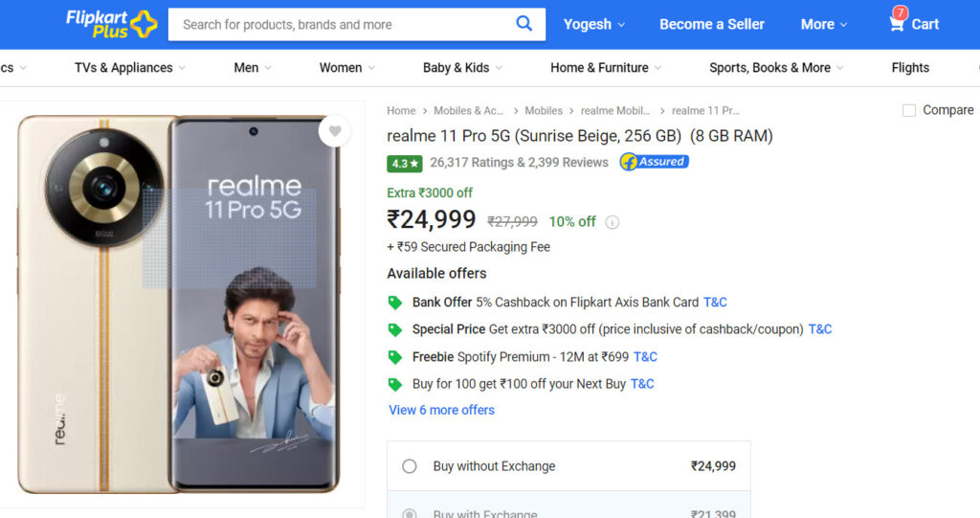Open the Flipkart Plus logo home link

pyautogui.click(x=111, y=24)
